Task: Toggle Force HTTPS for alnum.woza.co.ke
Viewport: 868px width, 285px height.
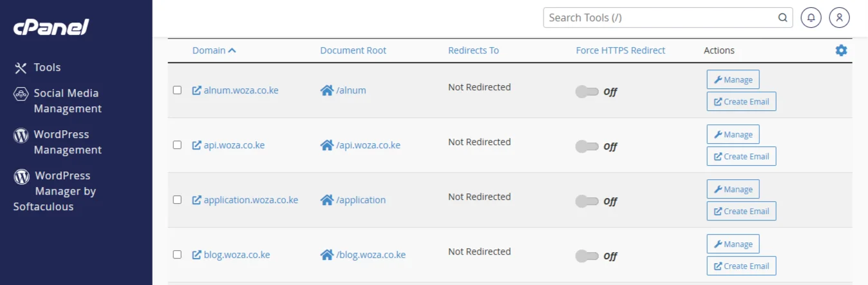Action: click(x=587, y=92)
